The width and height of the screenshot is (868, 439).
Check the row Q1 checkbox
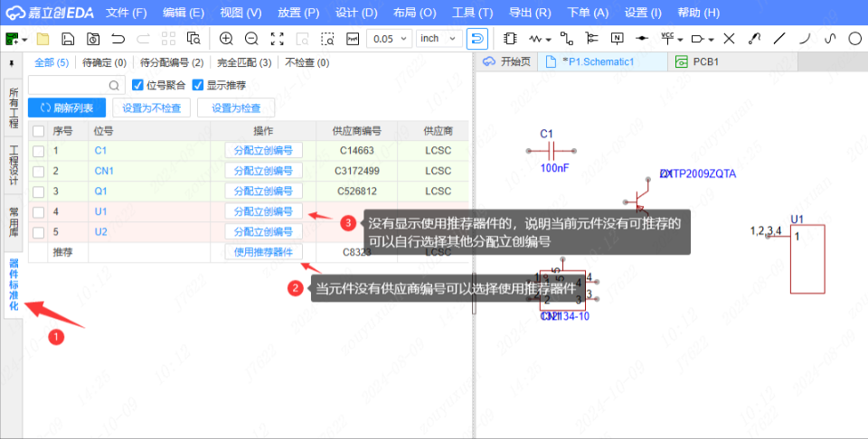pyautogui.click(x=38, y=191)
